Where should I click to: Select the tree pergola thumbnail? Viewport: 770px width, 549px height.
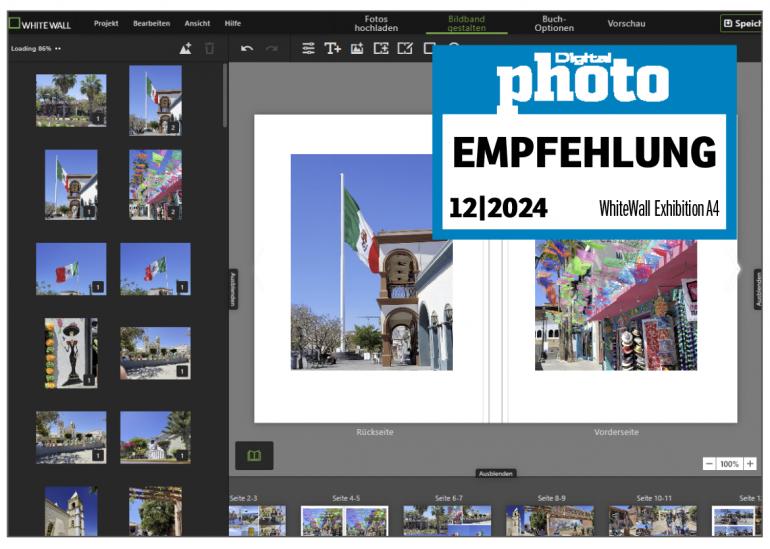click(x=155, y=511)
